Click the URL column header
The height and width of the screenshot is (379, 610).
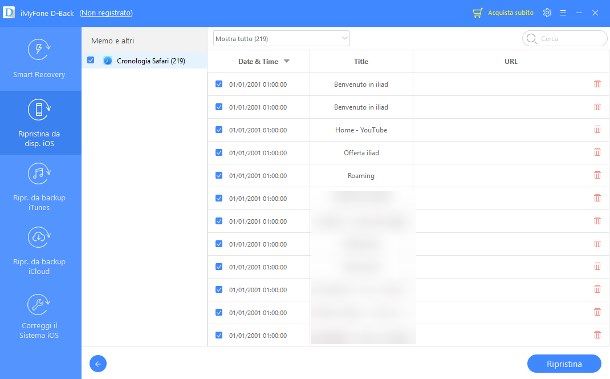511,61
